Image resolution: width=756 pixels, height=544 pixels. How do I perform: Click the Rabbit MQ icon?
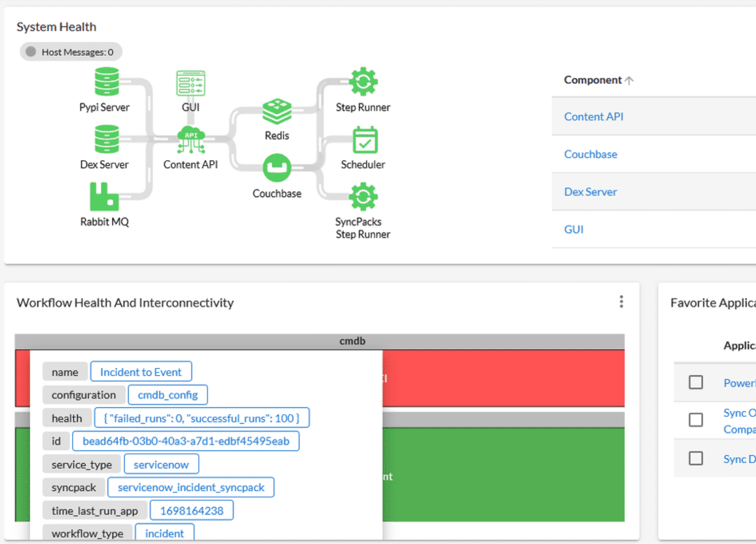pyautogui.click(x=104, y=197)
